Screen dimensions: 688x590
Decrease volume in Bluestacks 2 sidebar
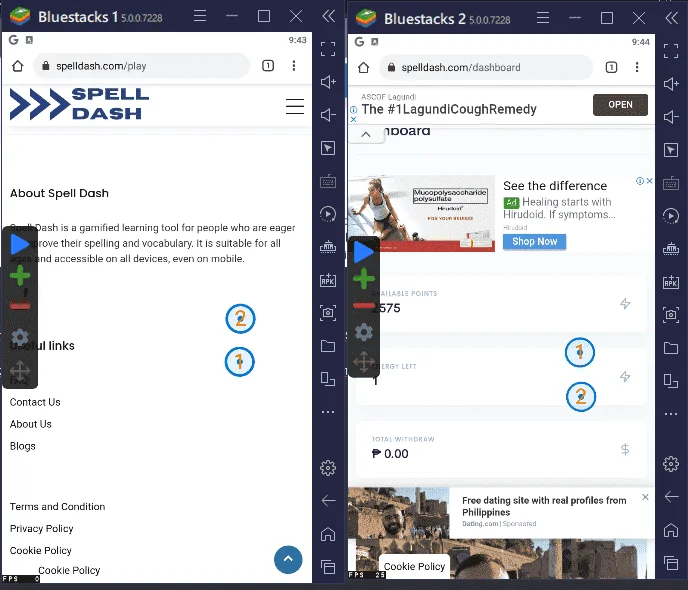[x=671, y=117]
